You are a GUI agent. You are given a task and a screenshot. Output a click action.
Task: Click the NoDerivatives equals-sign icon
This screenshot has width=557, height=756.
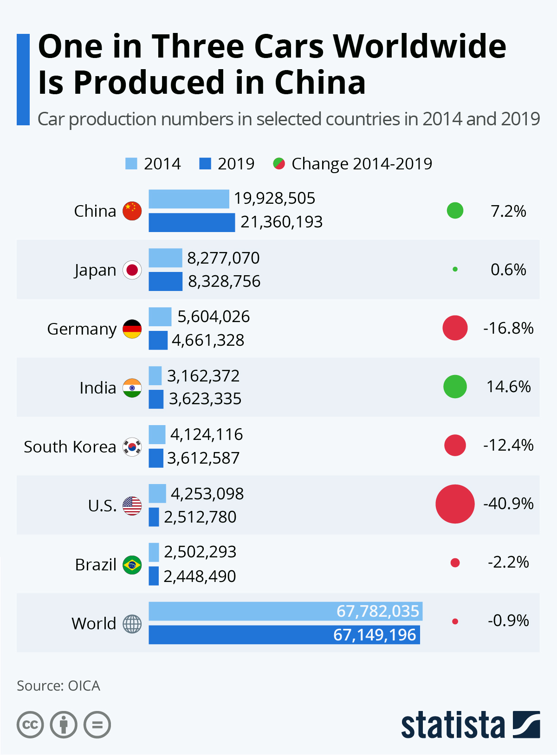97,724
